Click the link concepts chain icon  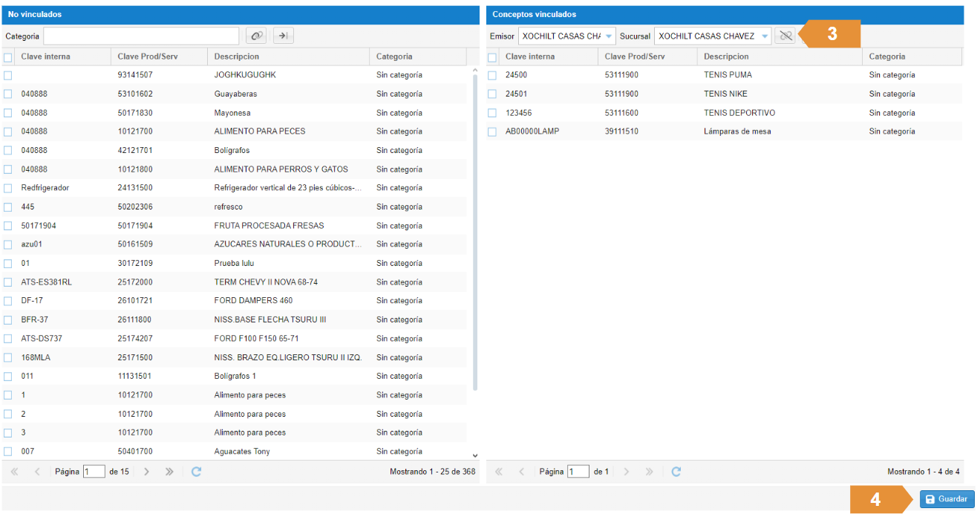point(256,36)
